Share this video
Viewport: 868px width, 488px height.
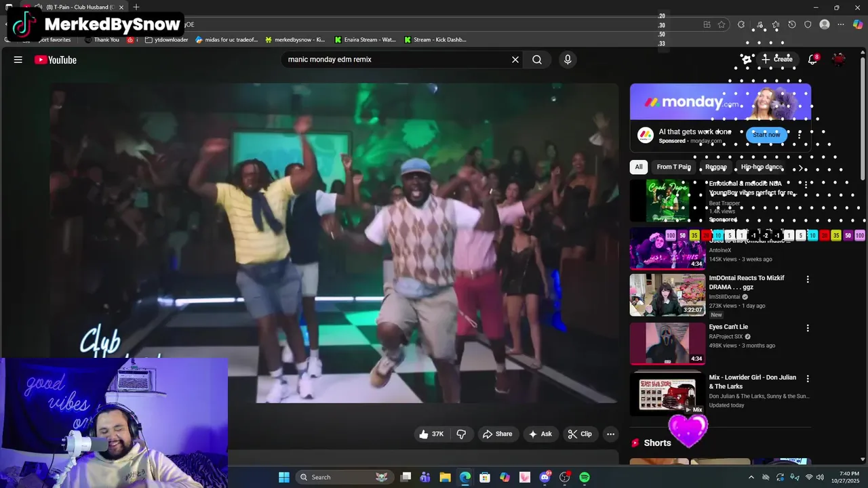497,434
